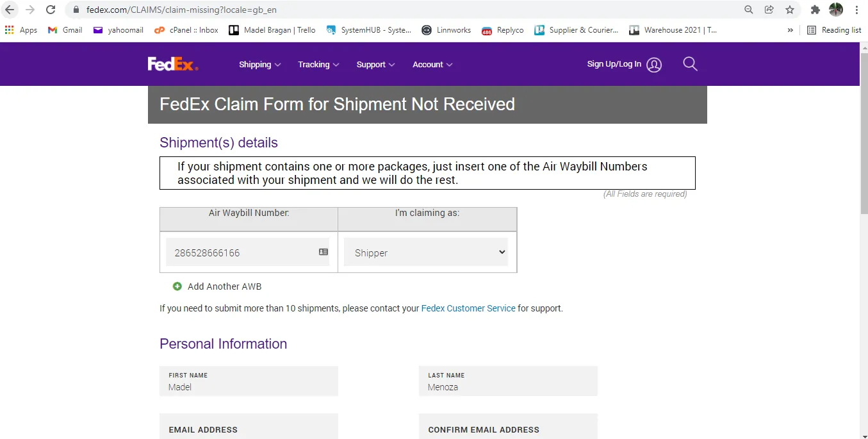Click the user profile icon beside Sign Up/Log In
The image size is (868, 439).
(x=654, y=65)
